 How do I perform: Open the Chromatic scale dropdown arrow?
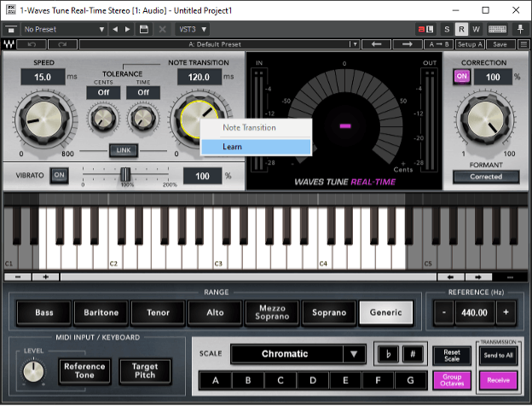click(x=354, y=354)
